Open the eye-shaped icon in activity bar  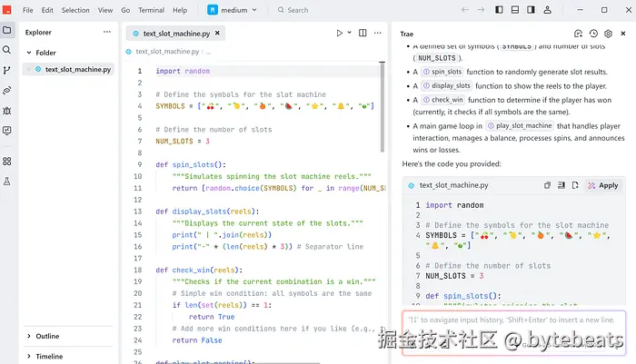pyautogui.click(x=7, y=91)
